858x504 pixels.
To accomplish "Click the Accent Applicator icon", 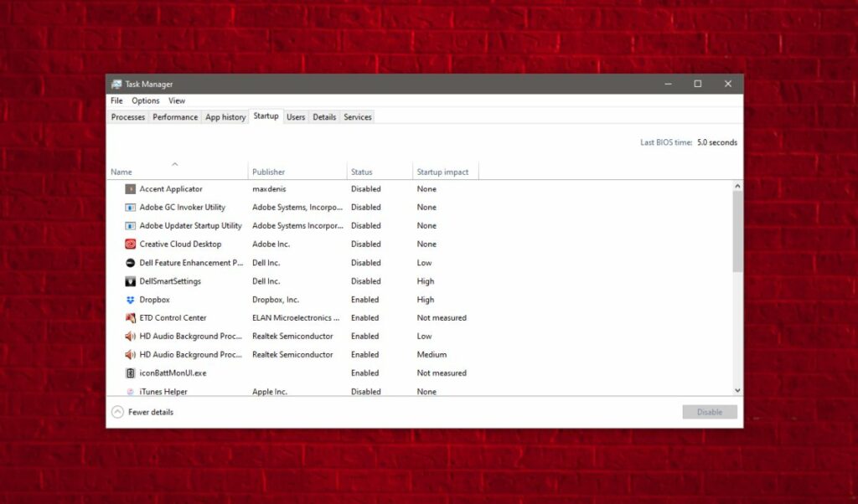I will click(130, 188).
